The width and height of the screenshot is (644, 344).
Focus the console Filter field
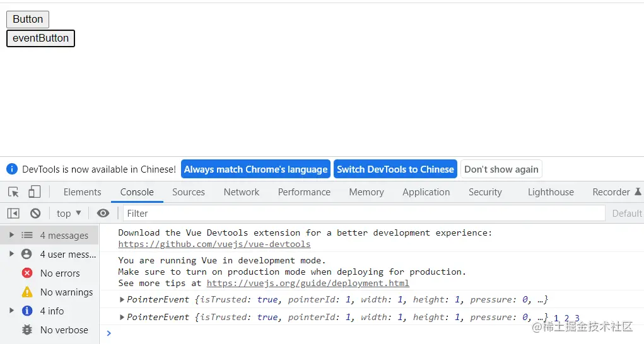tap(364, 213)
